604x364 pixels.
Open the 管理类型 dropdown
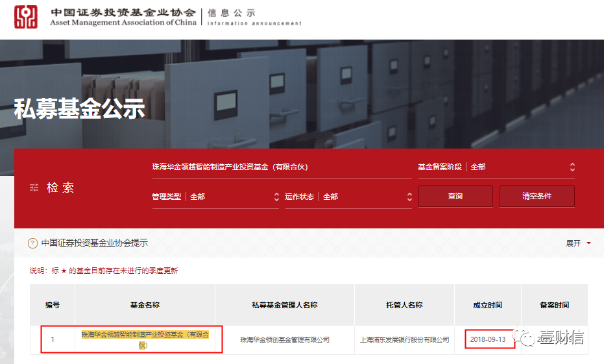tap(215, 197)
